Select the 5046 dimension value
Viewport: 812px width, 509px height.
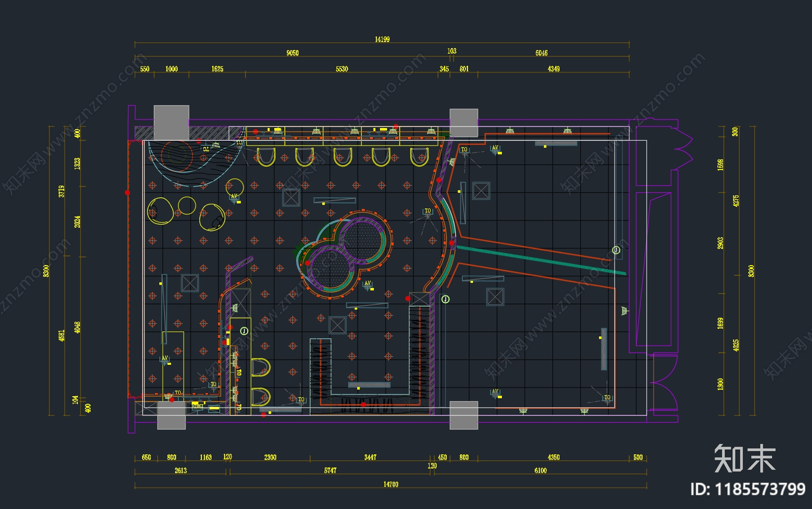click(x=542, y=53)
